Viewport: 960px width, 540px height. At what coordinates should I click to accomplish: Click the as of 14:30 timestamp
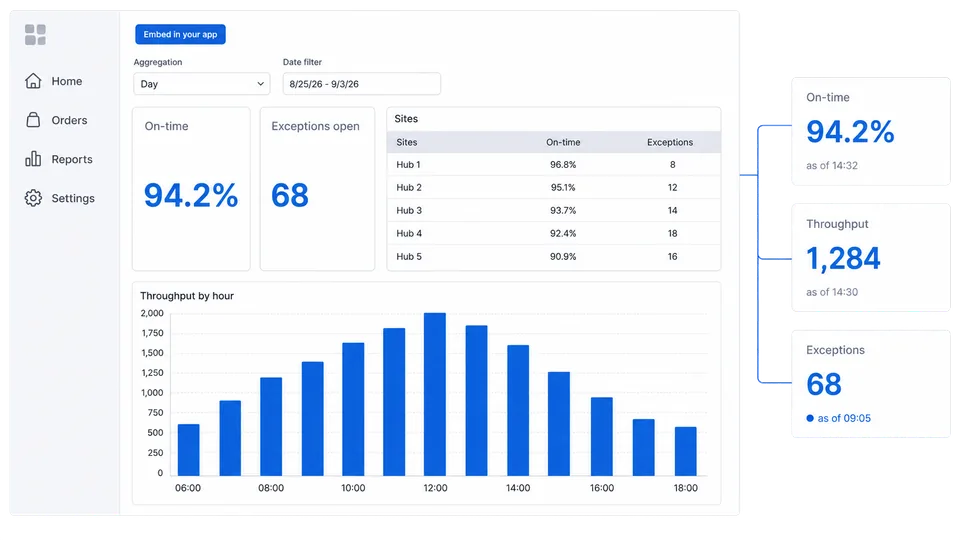click(832, 292)
